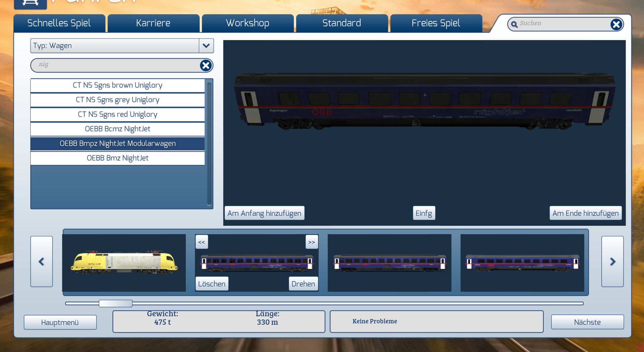644x352 pixels.
Task: Move selected wagon left with << button
Action: (202, 242)
